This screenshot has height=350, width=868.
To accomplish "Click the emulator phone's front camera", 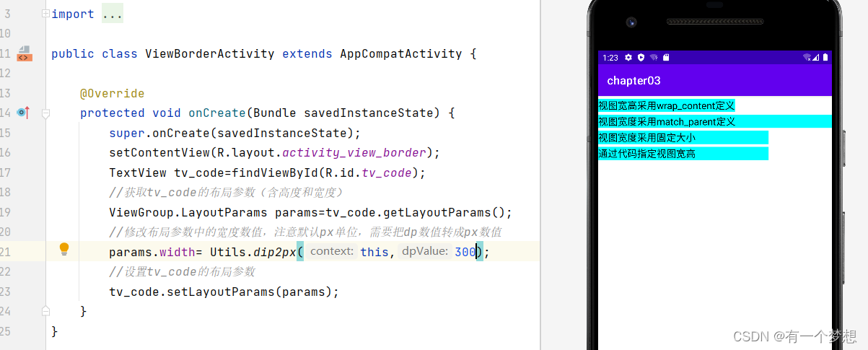I will point(632,22).
